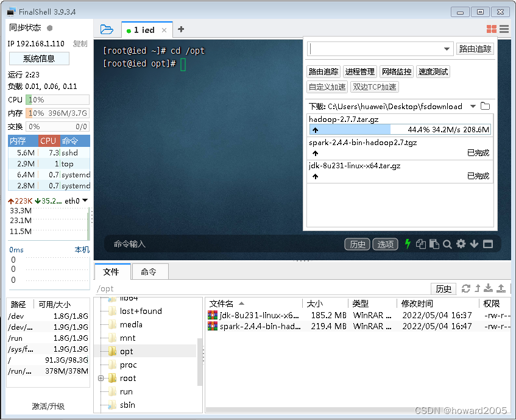Open the hamburger main menu
This screenshot has height=420, width=516.
pos(504,29)
